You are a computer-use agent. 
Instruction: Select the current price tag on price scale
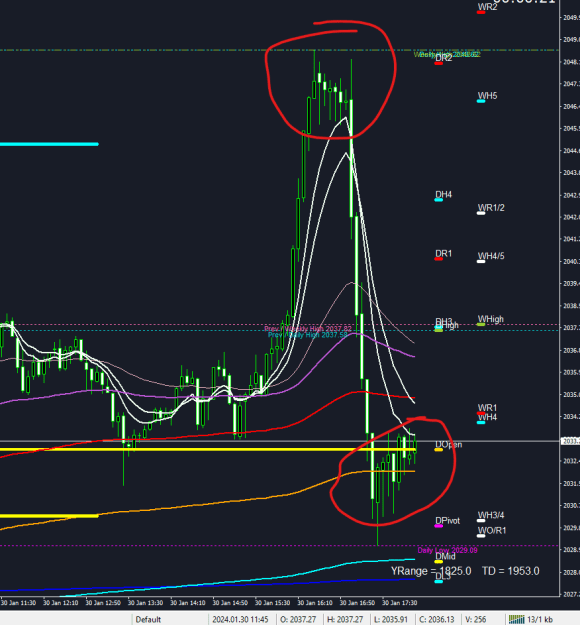coord(570,441)
